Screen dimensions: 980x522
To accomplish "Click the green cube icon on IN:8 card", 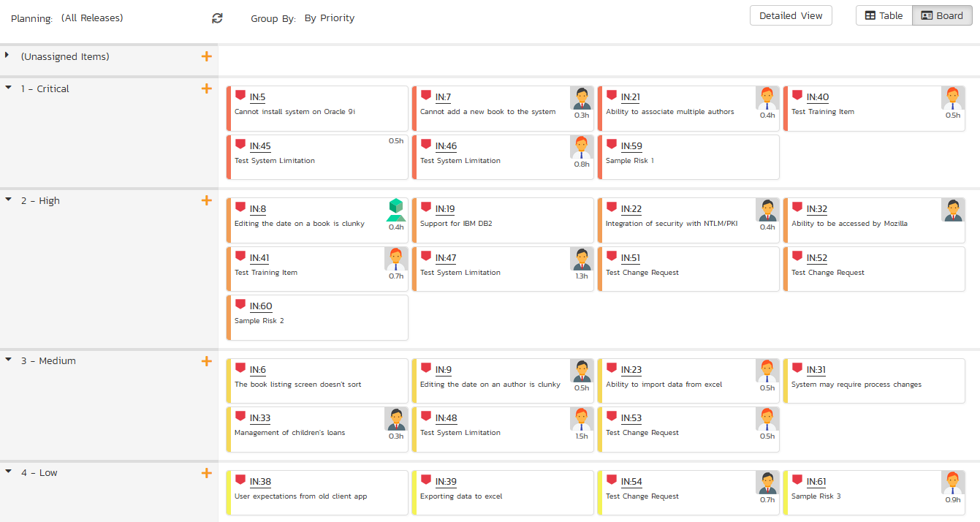I will coord(395,210).
